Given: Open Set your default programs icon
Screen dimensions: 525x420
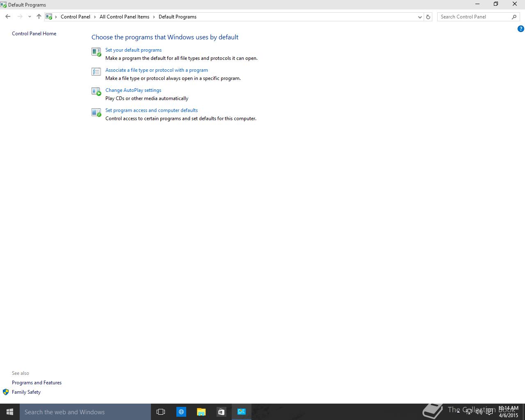Looking at the screenshot, I should click(96, 52).
